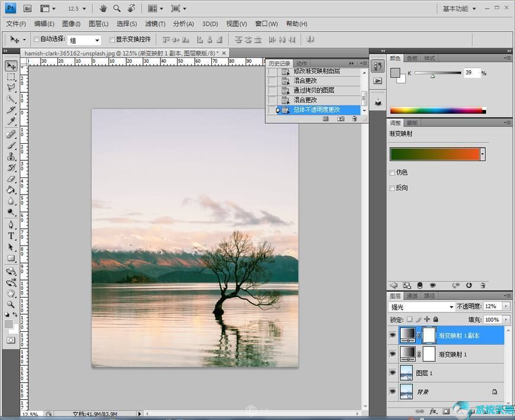
Task: Click the Rotate View tool in top bar
Action: [x=131, y=8]
